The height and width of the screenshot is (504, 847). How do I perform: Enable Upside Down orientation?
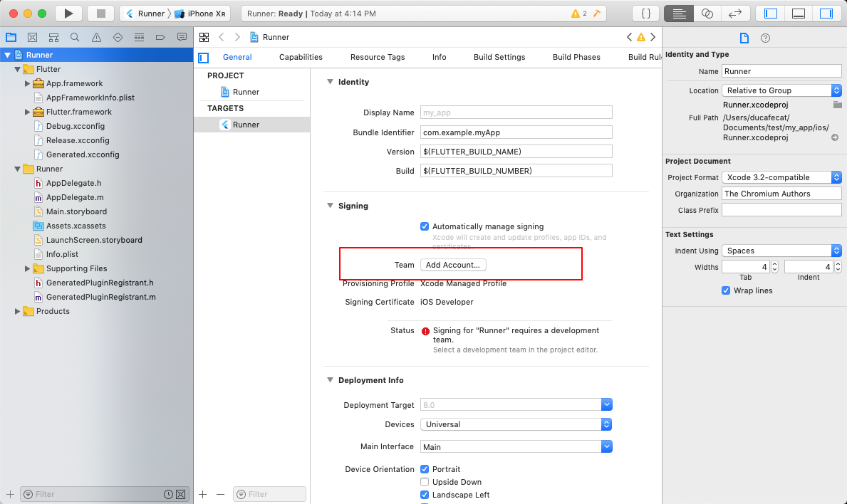425,483
